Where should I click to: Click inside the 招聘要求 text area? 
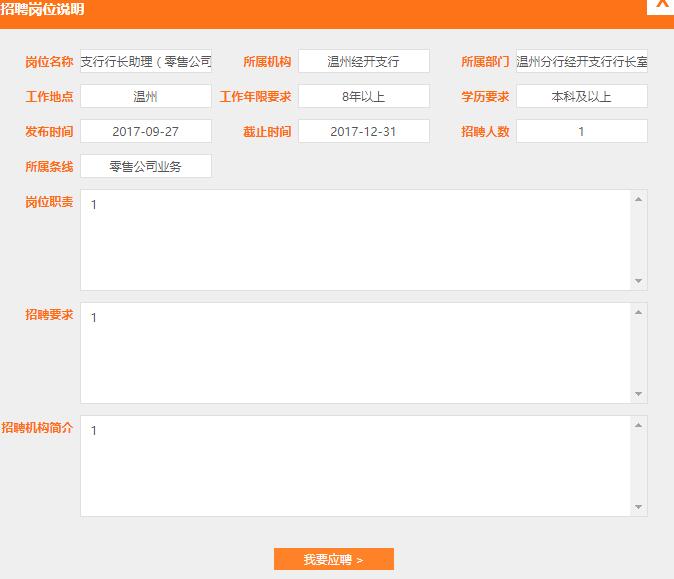point(355,353)
